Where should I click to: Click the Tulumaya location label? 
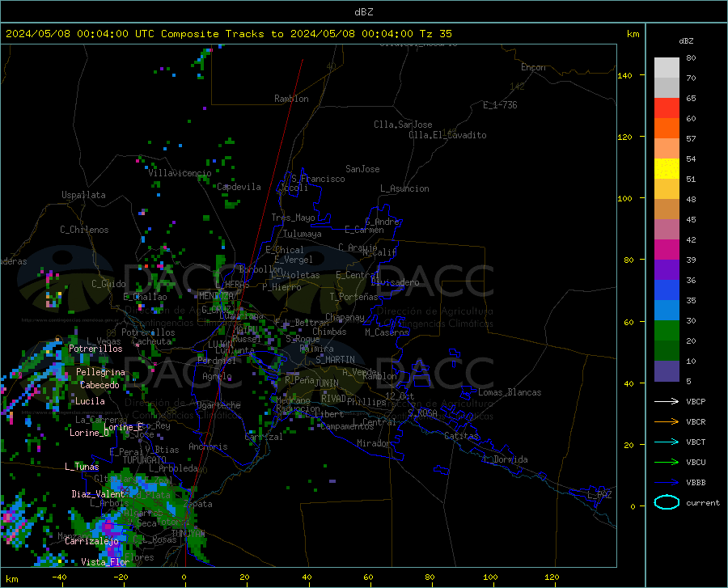(x=303, y=234)
